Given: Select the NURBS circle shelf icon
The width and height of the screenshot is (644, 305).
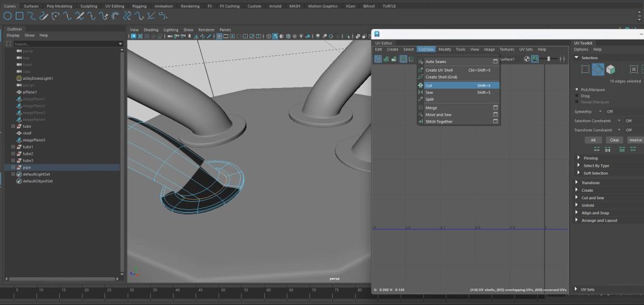Looking at the screenshot, I should [8, 16].
